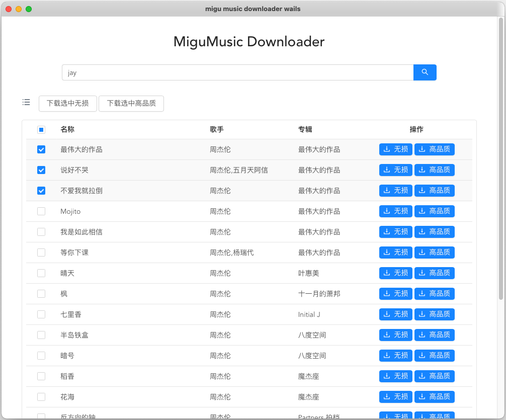Download 我是如此相信 in 无损
506x420 pixels.
[x=396, y=232]
